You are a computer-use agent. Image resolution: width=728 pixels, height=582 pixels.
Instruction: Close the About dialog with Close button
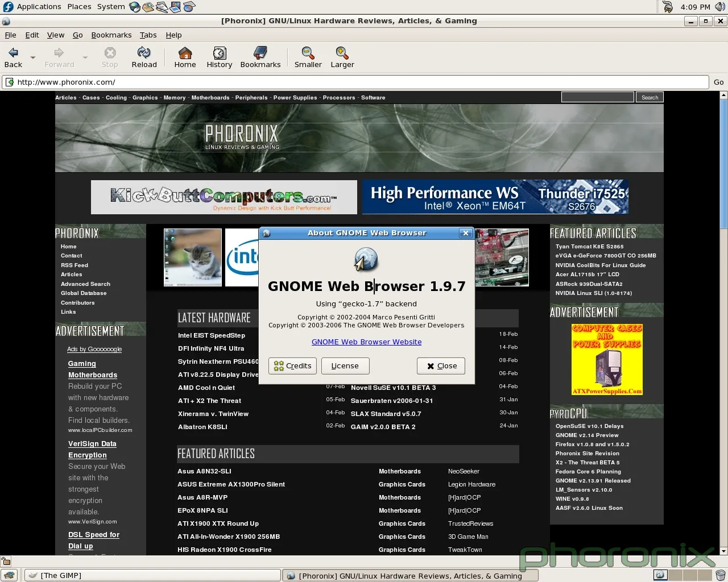click(441, 366)
